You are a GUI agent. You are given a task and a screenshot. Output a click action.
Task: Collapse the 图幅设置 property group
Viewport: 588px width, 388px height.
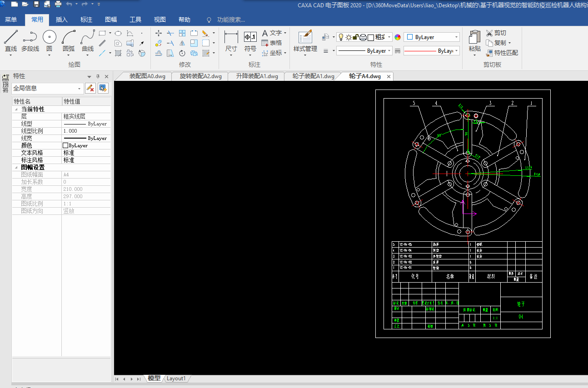click(16, 168)
